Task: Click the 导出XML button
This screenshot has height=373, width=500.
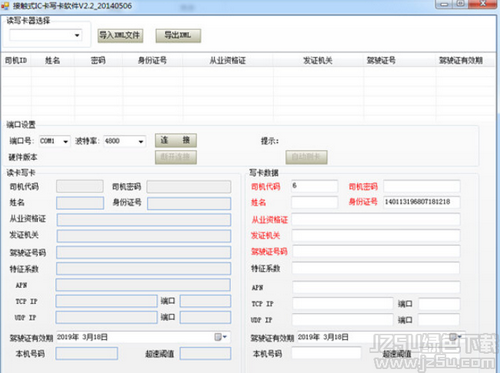Action: [x=178, y=35]
